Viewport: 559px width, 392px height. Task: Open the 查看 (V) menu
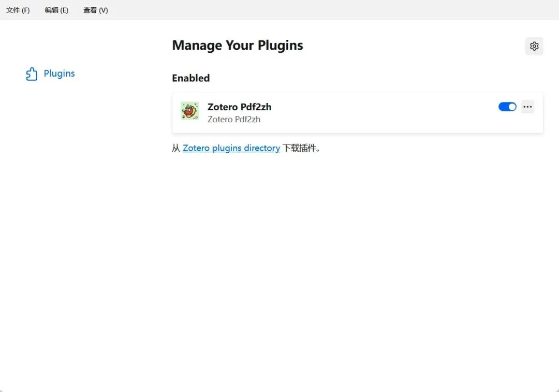tap(96, 10)
